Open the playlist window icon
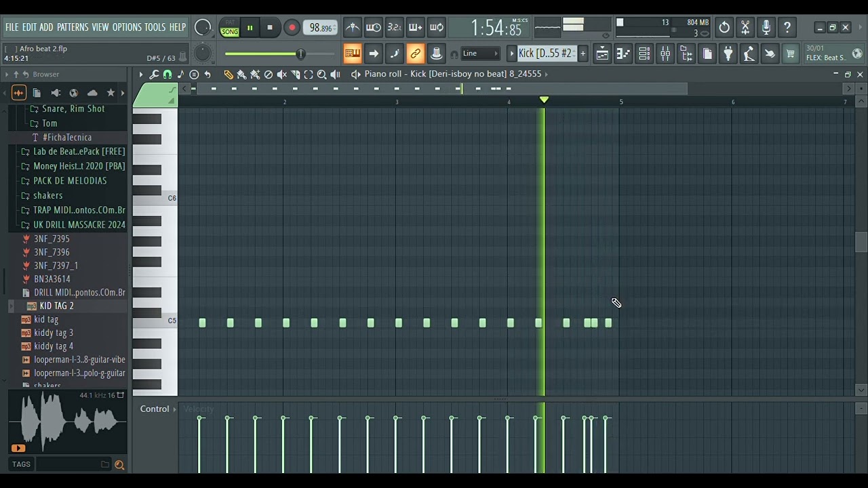The width and height of the screenshot is (868, 488). point(602,54)
